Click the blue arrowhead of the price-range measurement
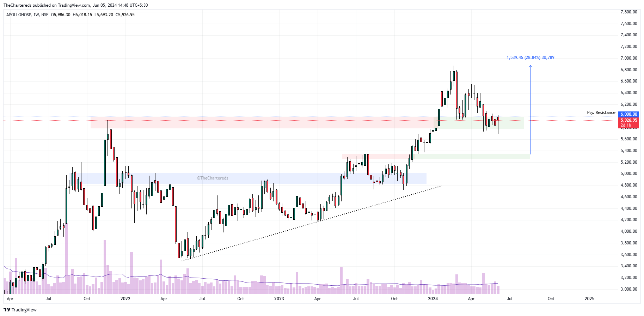 click(x=530, y=66)
